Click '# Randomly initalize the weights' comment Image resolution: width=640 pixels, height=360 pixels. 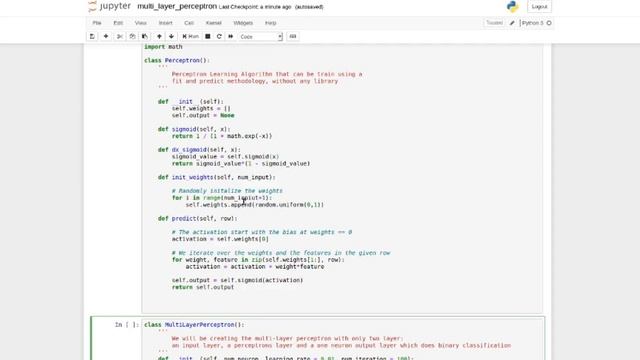(x=227, y=191)
